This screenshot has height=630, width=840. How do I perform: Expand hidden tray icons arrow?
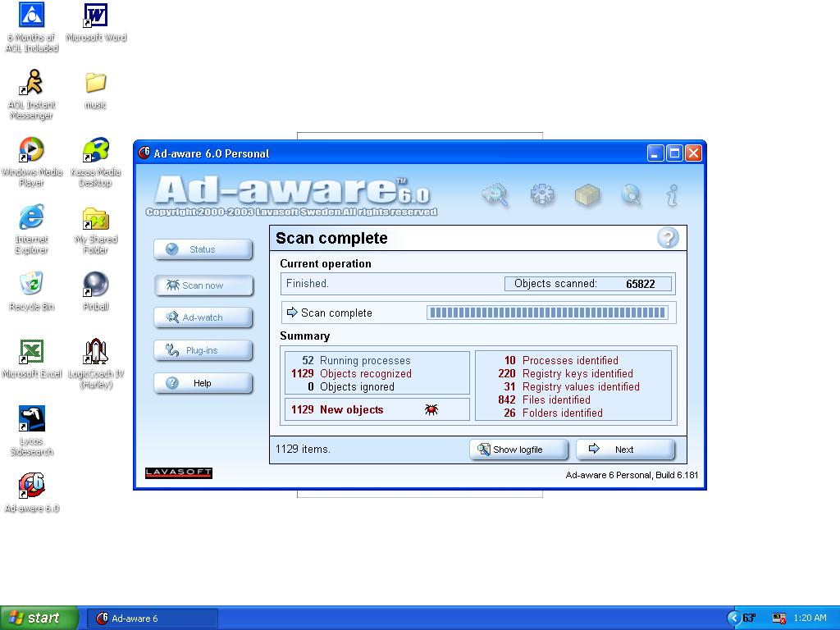click(733, 619)
